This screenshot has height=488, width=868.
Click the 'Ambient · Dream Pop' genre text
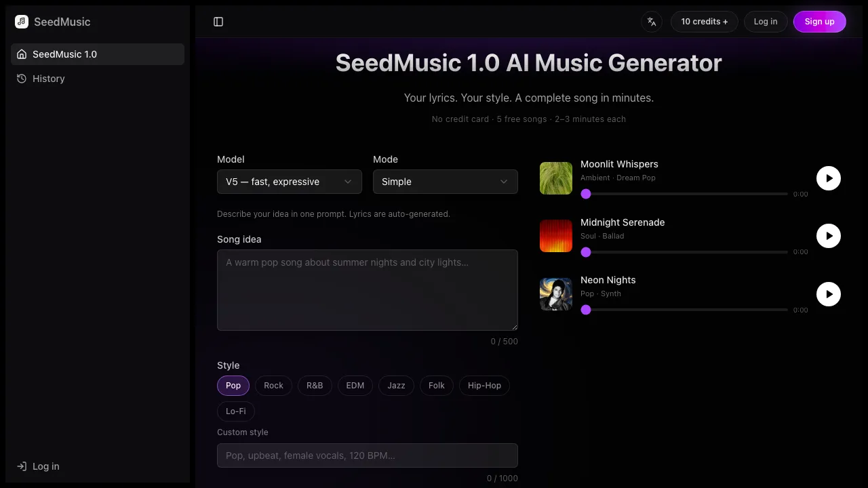[x=618, y=178]
